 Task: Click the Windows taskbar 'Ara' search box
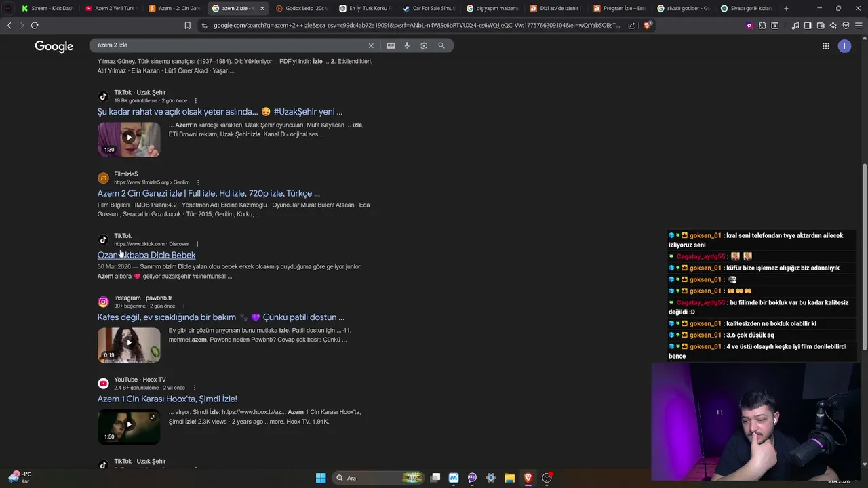click(x=378, y=478)
